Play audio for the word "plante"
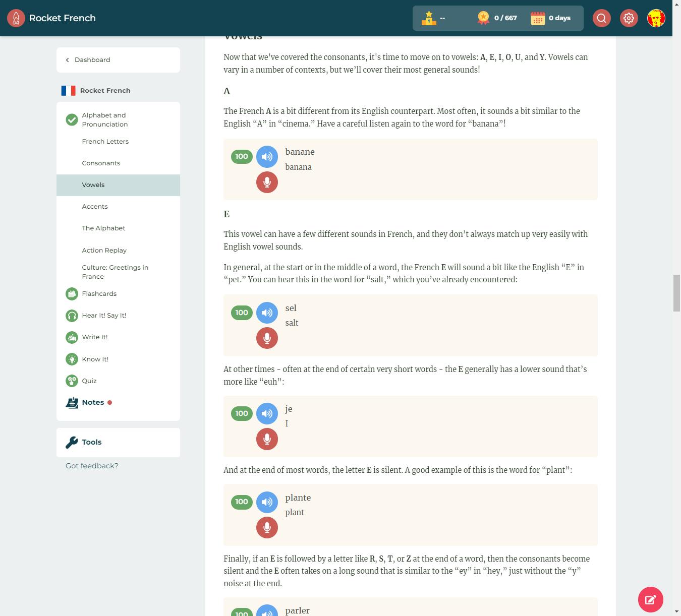The image size is (681, 616). click(267, 502)
